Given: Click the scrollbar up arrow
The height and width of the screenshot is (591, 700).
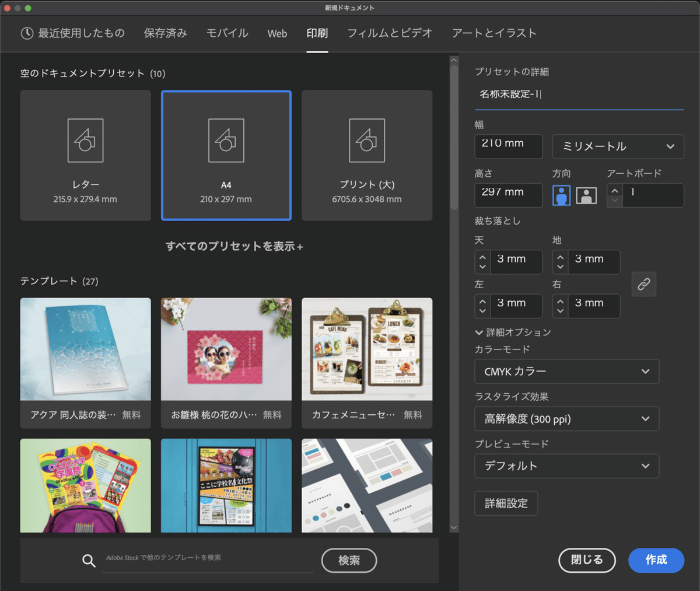Looking at the screenshot, I should 454,60.
